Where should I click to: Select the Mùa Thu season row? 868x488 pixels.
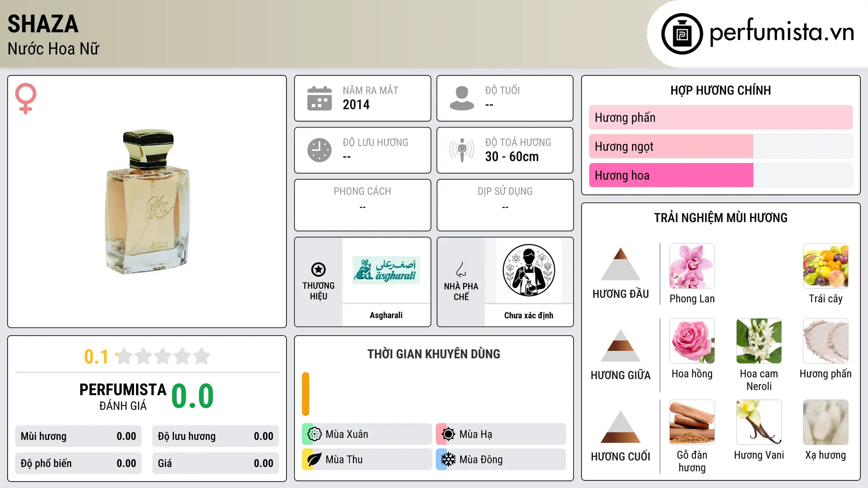[367, 460]
